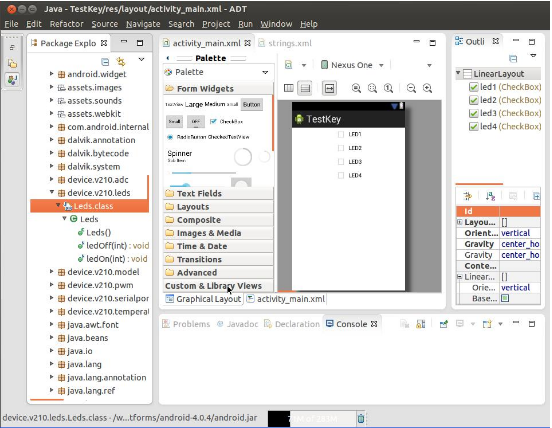Collapse the LinearLayout node in Outline
This screenshot has width=552, height=428.
pos(458,73)
